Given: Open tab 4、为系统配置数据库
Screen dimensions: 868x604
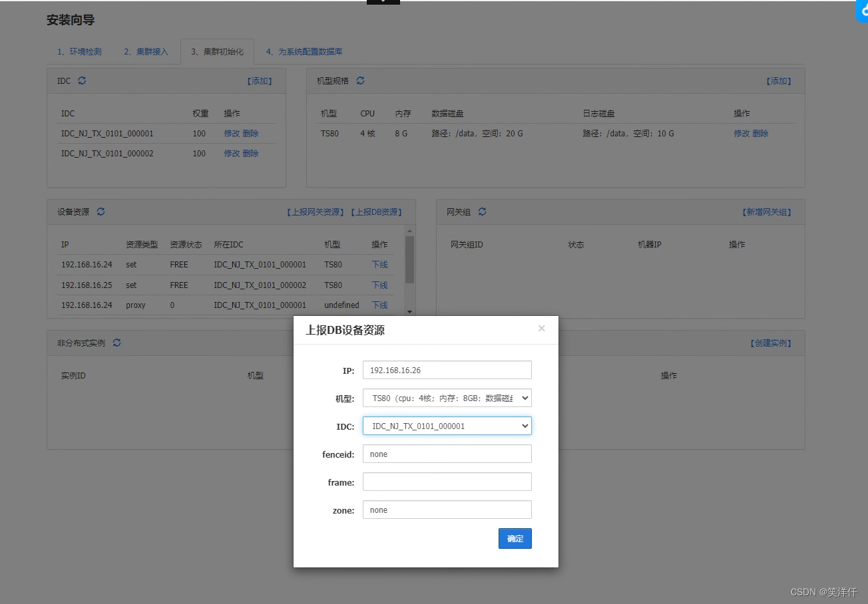Looking at the screenshot, I should pos(304,51).
